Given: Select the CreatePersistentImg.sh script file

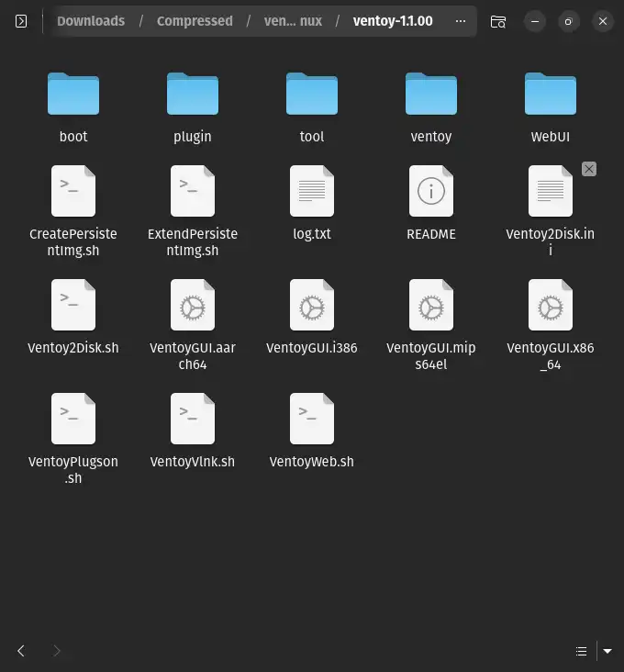Looking at the screenshot, I should coord(73,191).
